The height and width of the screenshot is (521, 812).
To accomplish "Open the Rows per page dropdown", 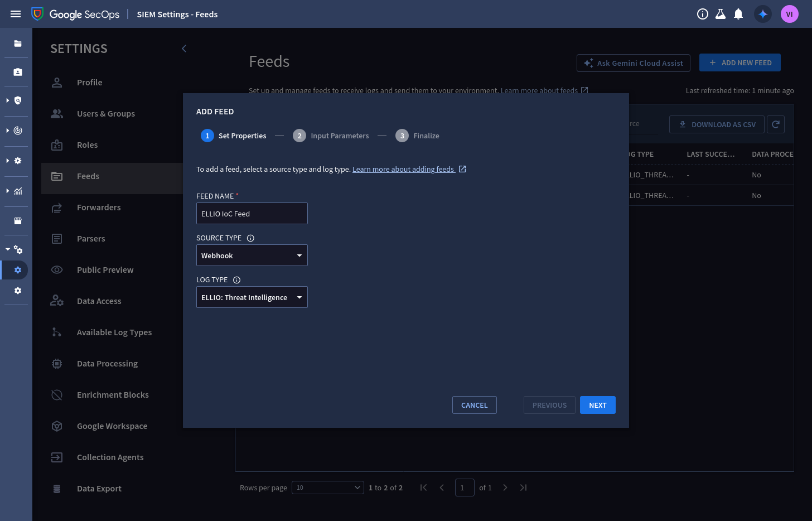I will point(328,488).
